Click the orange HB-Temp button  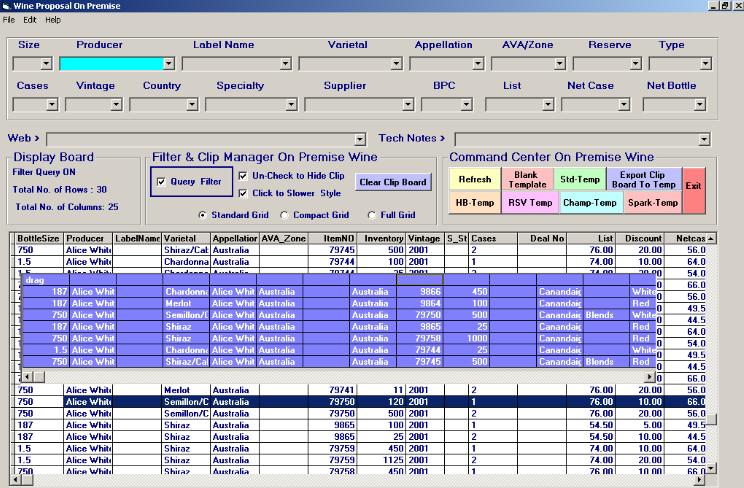coord(474,203)
